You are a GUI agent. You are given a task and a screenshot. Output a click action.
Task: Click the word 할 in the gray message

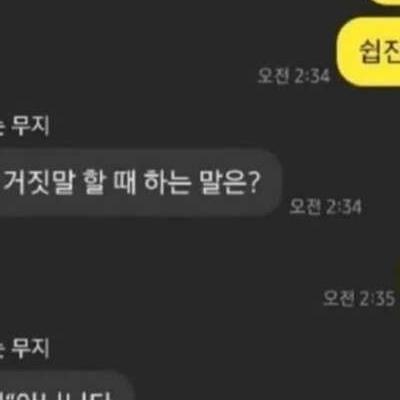94,183
